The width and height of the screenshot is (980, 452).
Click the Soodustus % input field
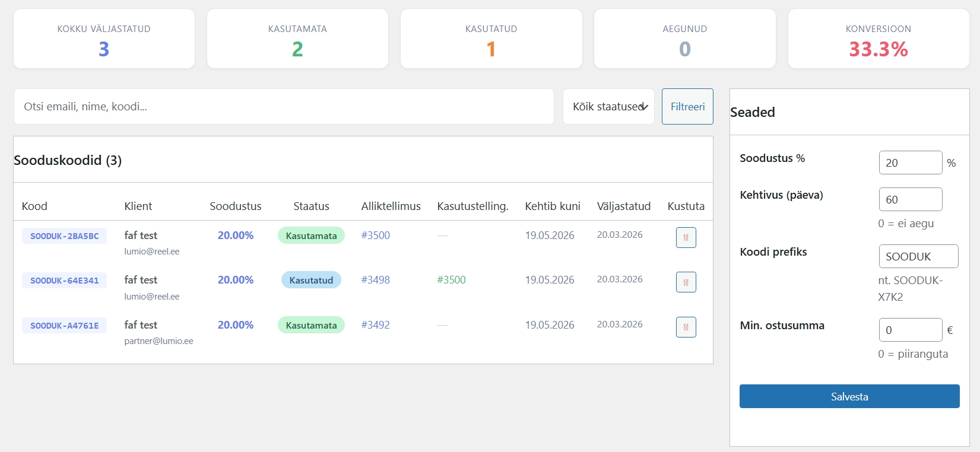pos(910,163)
